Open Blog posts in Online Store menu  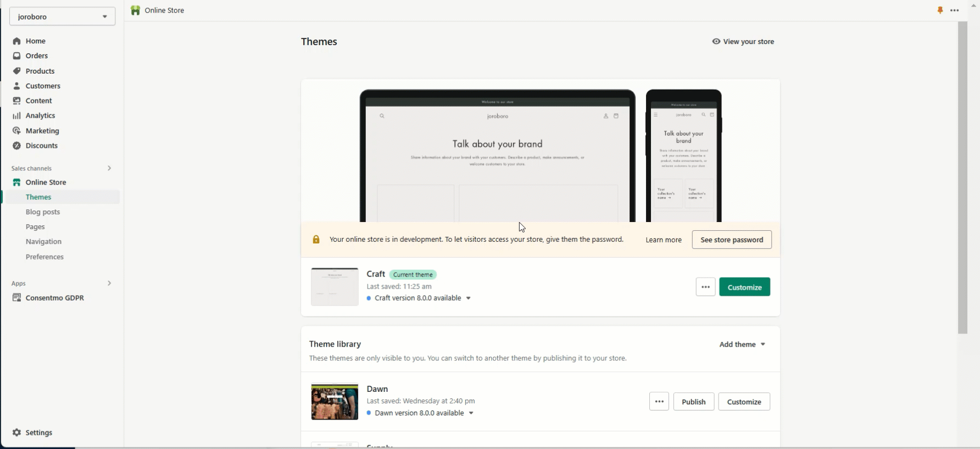coord(43,212)
